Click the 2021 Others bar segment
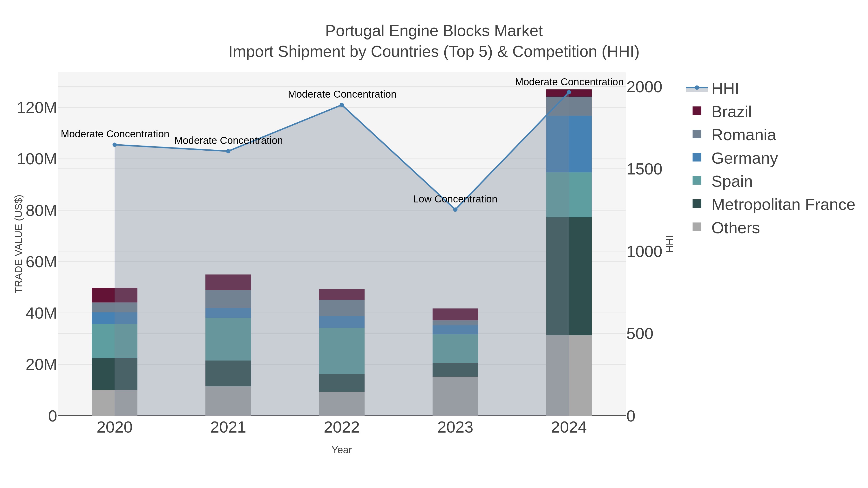 (228, 401)
